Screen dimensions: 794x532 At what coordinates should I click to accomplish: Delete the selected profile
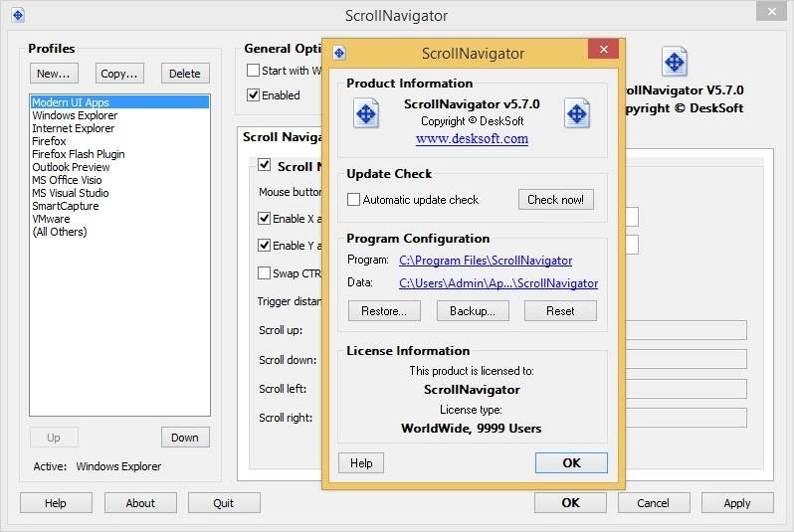(x=185, y=74)
